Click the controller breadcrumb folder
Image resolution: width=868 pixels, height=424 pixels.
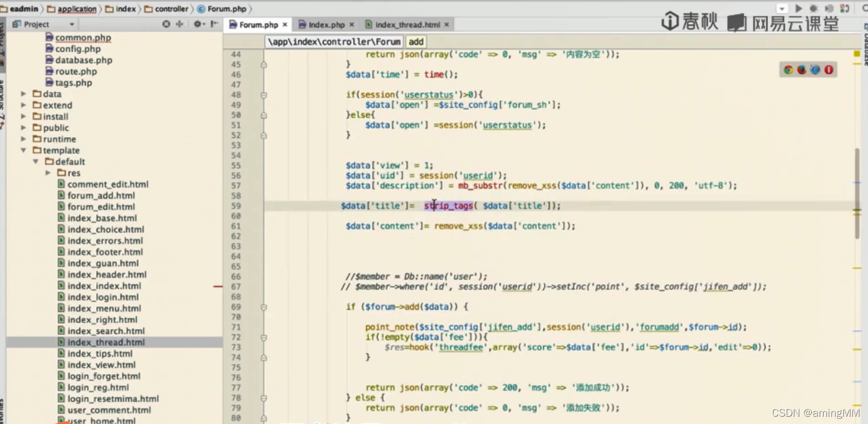click(166, 9)
